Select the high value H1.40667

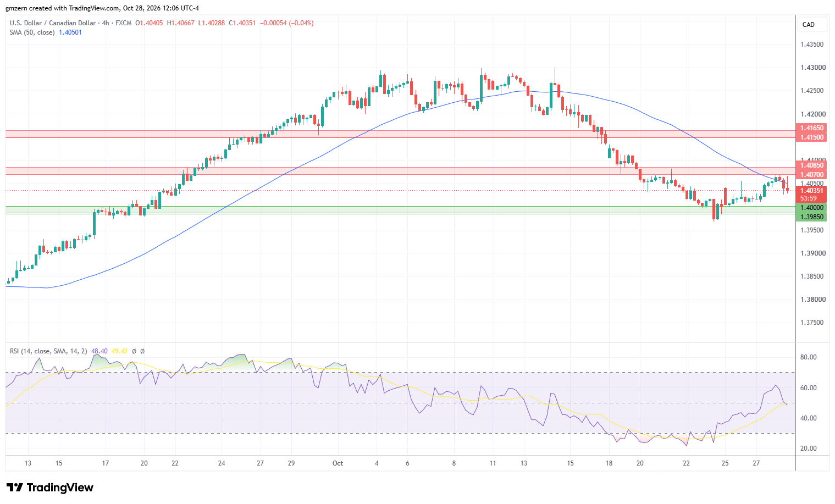point(180,23)
